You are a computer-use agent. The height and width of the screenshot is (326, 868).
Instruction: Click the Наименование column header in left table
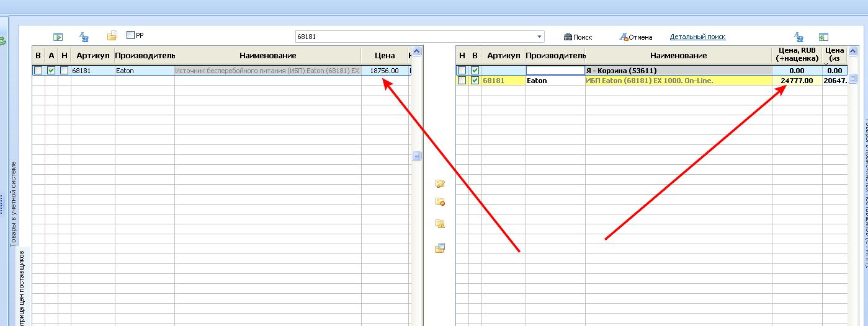tap(267, 56)
